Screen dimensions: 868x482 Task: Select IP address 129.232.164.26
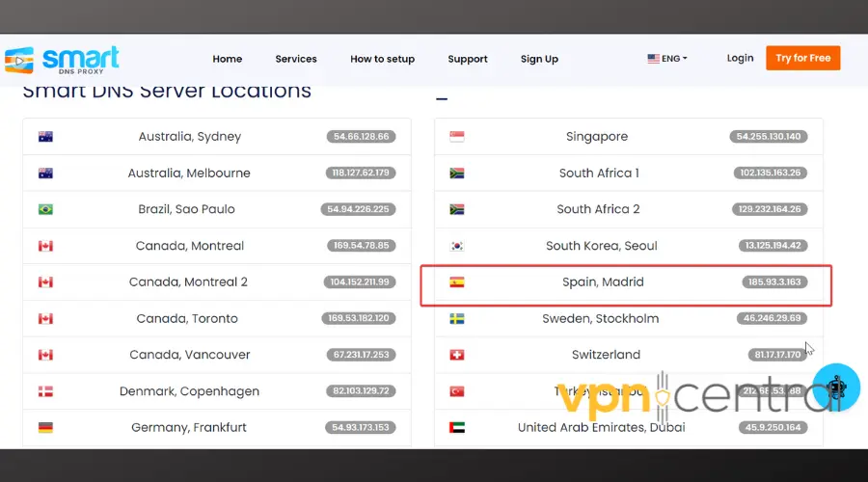(770, 209)
